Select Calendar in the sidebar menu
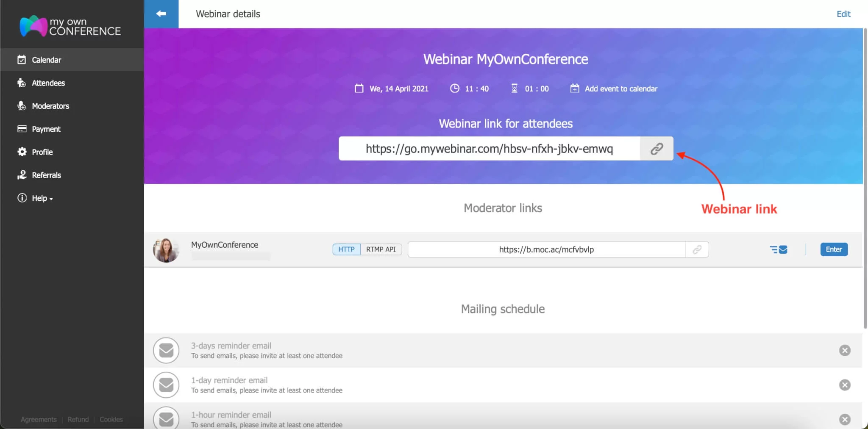The image size is (868, 429). pyautogui.click(x=46, y=60)
